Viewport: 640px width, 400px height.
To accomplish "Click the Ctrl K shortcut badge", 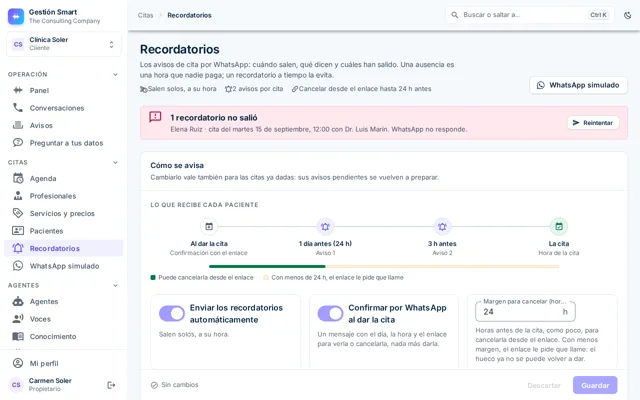I will pos(598,15).
